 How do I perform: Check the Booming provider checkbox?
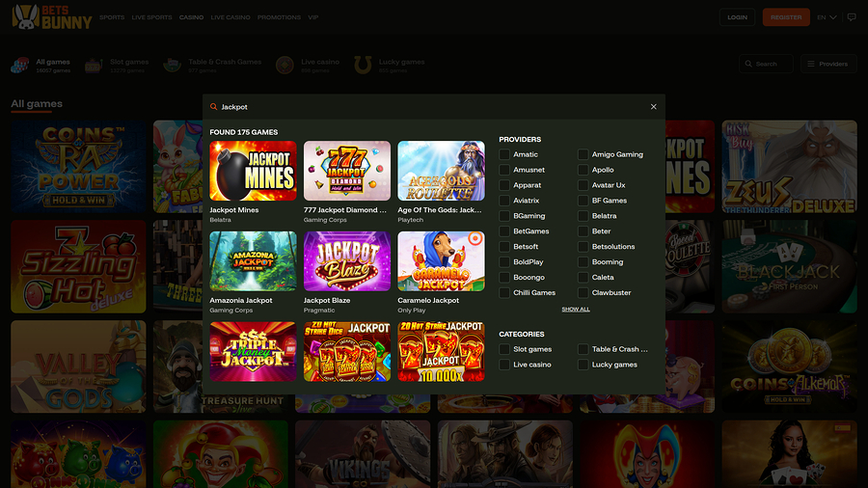(x=583, y=261)
